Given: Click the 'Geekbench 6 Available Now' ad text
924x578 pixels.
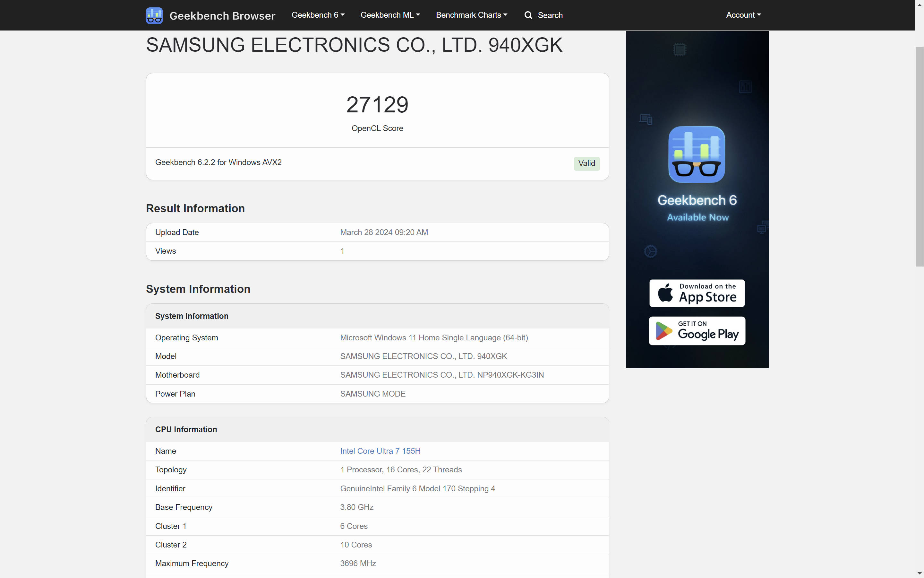Looking at the screenshot, I should 697,208.
